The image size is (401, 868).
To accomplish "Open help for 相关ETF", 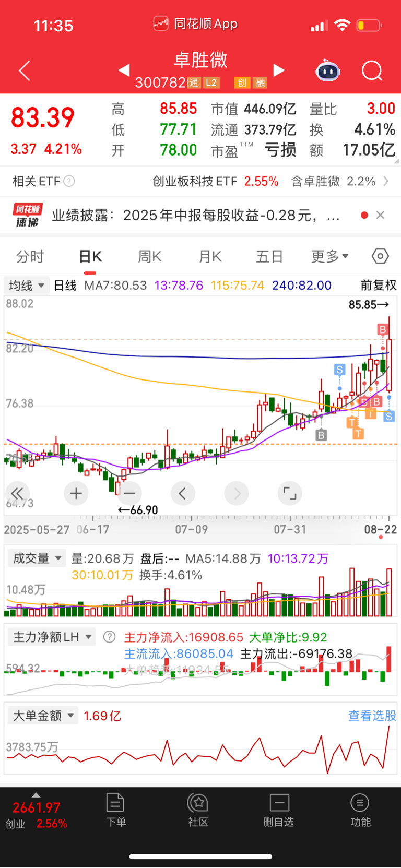I will pyautogui.click(x=69, y=181).
